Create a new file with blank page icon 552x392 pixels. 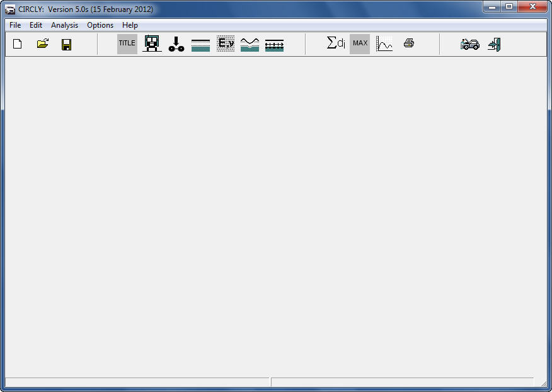pos(17,44)
